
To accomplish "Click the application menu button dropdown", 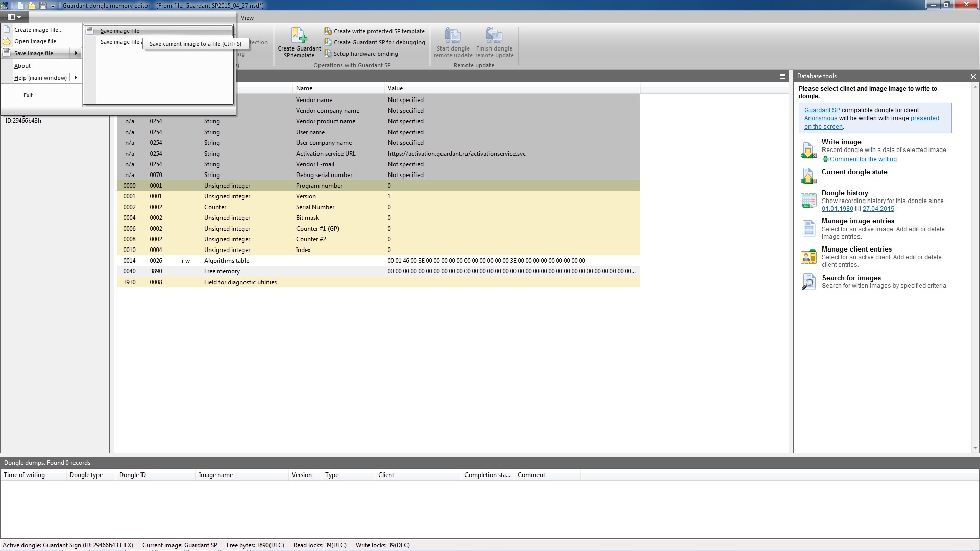I will coord(14,17).
